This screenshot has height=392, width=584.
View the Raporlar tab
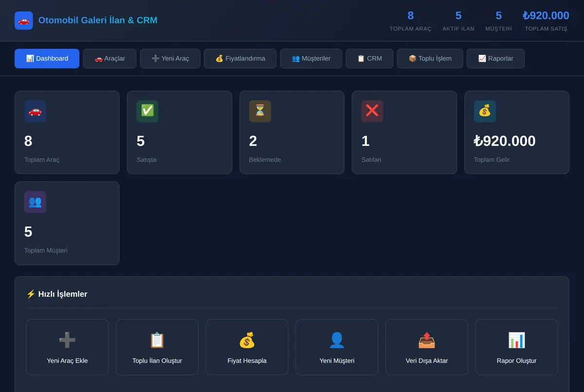coord(495,58)
